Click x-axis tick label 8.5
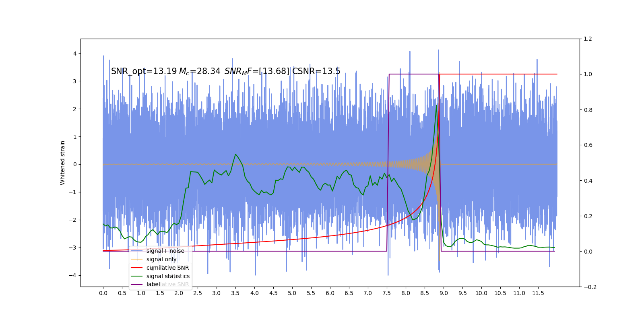Screen dimensions: 644x322 tap(425, 293)
